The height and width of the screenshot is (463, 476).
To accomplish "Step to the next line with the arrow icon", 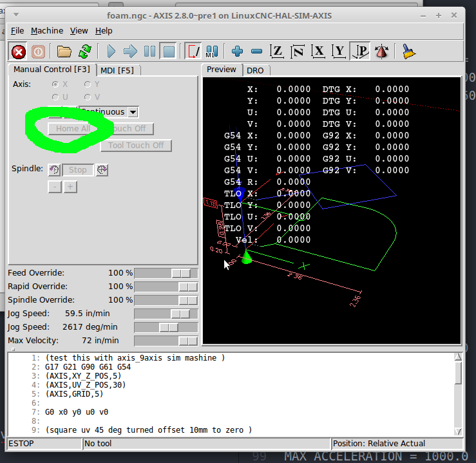I will point(130,52).
